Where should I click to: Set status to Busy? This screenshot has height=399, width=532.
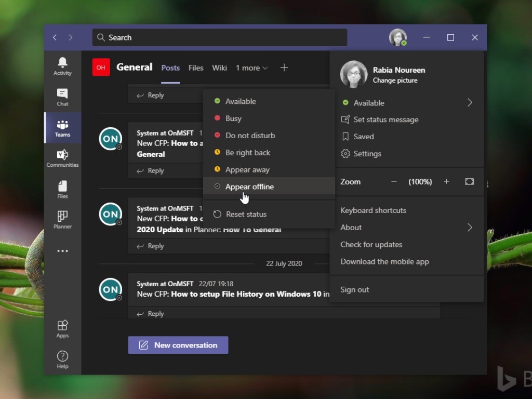233,118
